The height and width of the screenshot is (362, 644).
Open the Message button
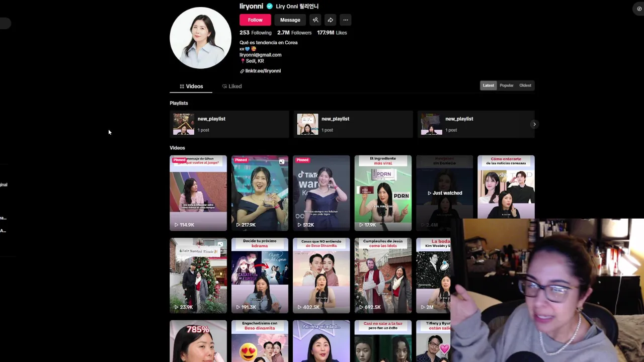pos(290,20)
